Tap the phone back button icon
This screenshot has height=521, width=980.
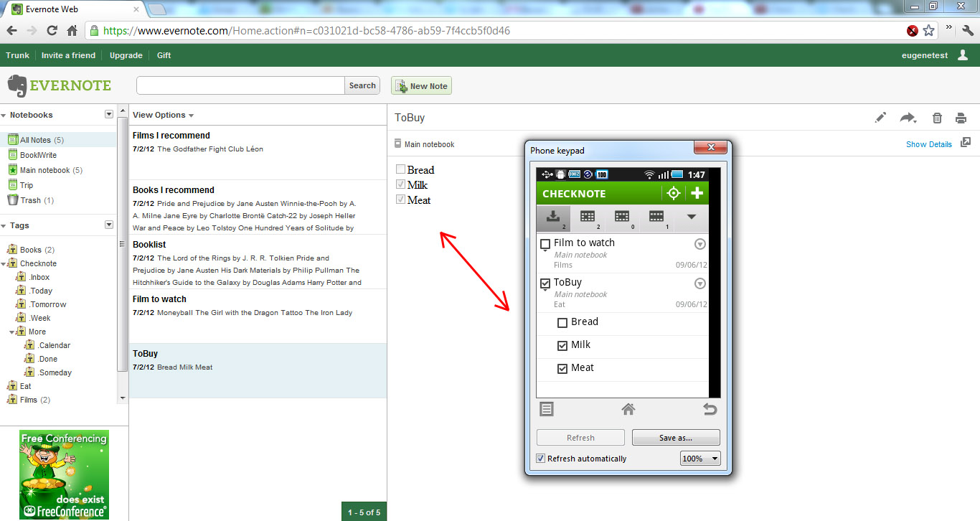[x=710, y=409]
